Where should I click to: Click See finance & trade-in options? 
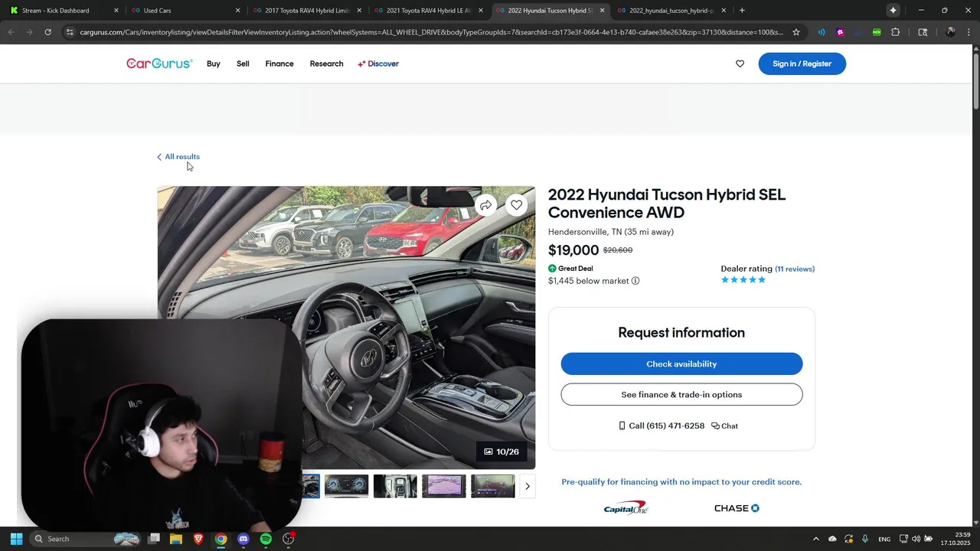pyautogui.click(x=681, y=395)
